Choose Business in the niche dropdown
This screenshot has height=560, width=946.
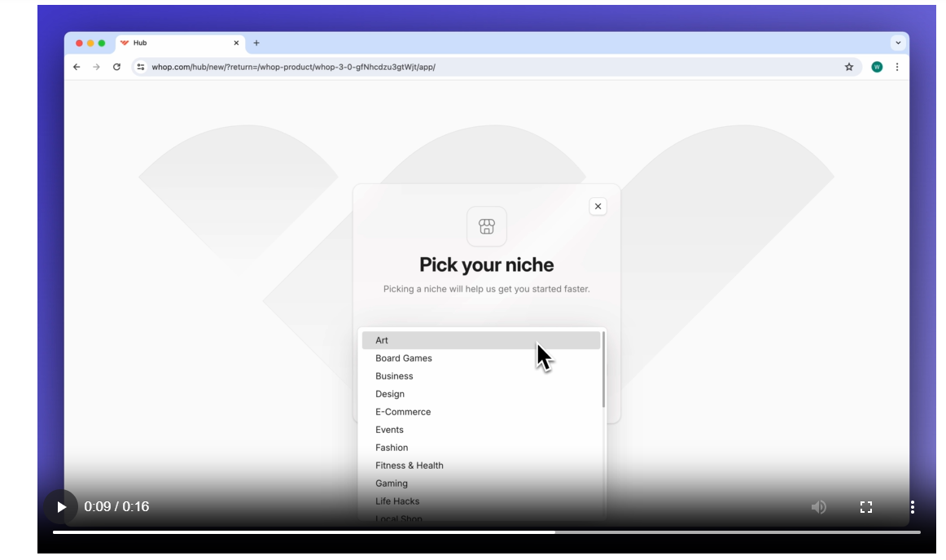[x=481, y=376]
